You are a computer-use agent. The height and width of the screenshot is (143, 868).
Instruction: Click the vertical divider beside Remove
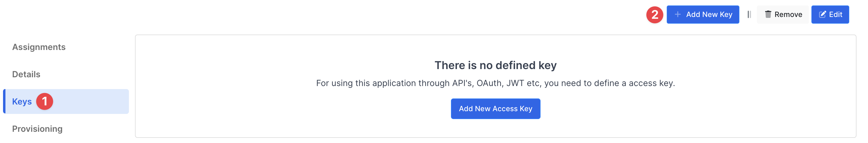coord(749,15)
